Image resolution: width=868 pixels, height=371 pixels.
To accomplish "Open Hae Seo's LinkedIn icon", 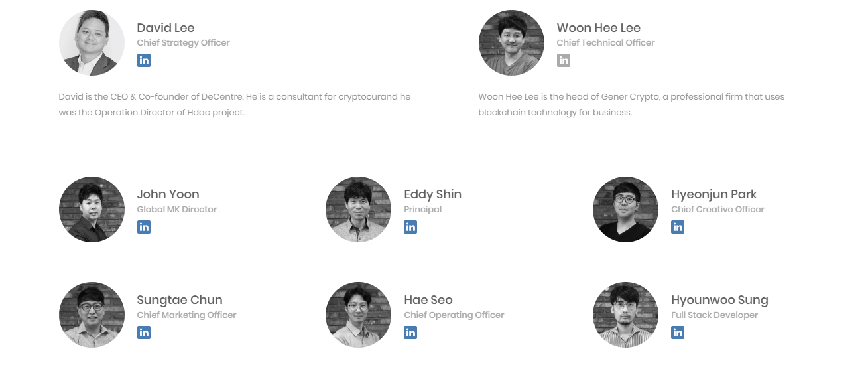I will click(x=410, y=333).
